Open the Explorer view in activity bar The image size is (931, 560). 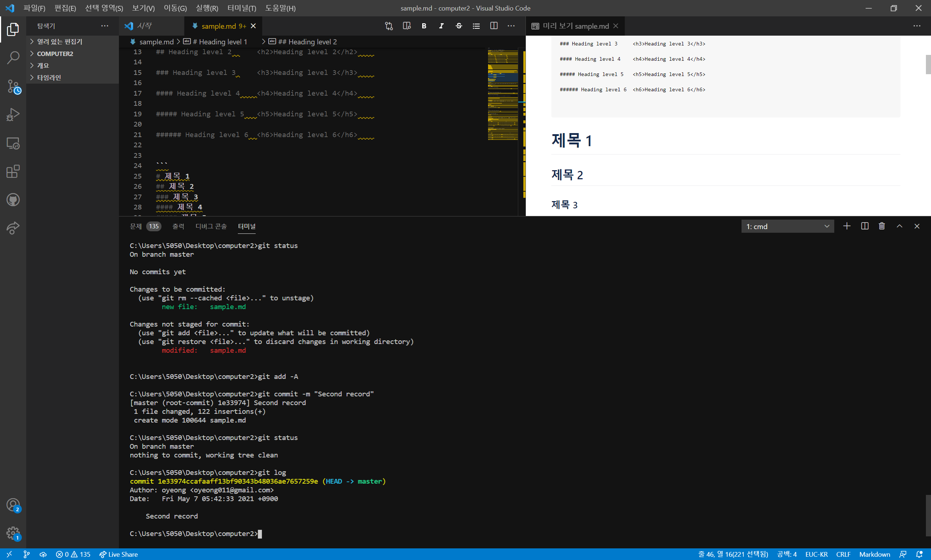pos(13,29)
